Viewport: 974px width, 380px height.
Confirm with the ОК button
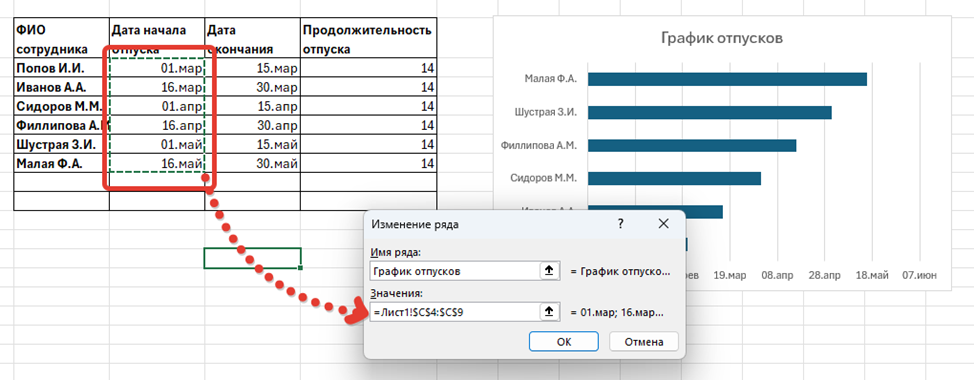pos(564,342)
